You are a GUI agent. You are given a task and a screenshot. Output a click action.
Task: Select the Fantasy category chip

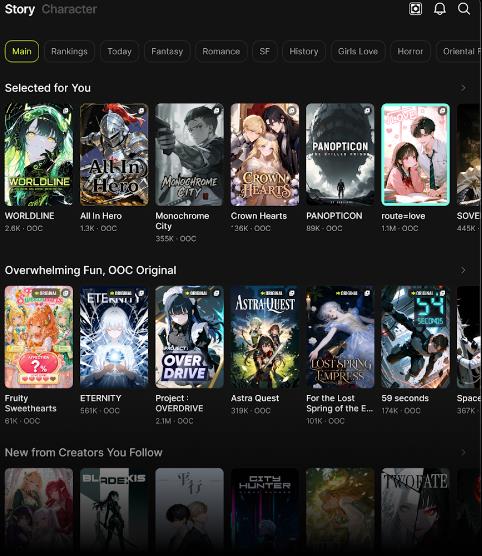[167, 51]
